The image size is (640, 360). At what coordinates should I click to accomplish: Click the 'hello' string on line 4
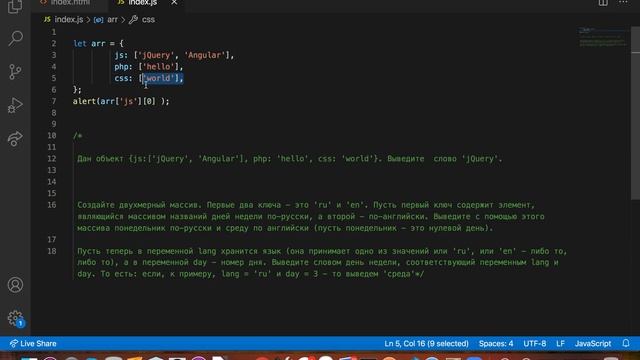(x=158, y=66)
